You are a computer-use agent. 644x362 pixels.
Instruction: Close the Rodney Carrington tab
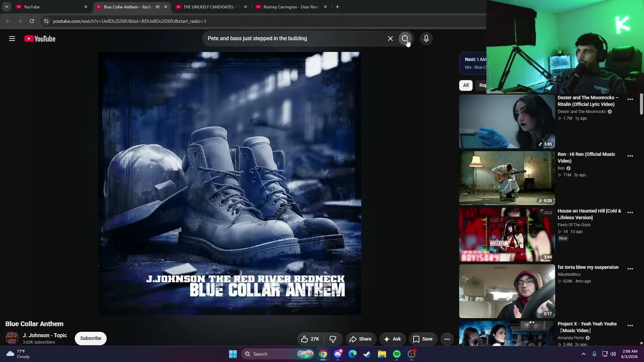(325, 7)
